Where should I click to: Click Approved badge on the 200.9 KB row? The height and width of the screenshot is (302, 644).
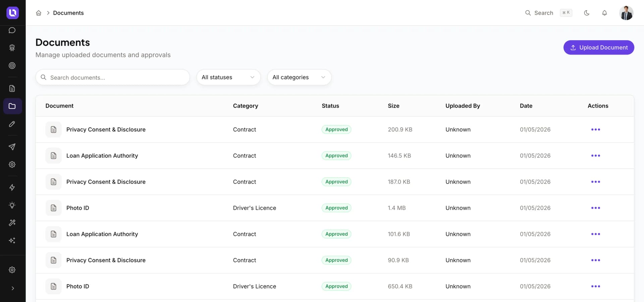tap(336, 129)
